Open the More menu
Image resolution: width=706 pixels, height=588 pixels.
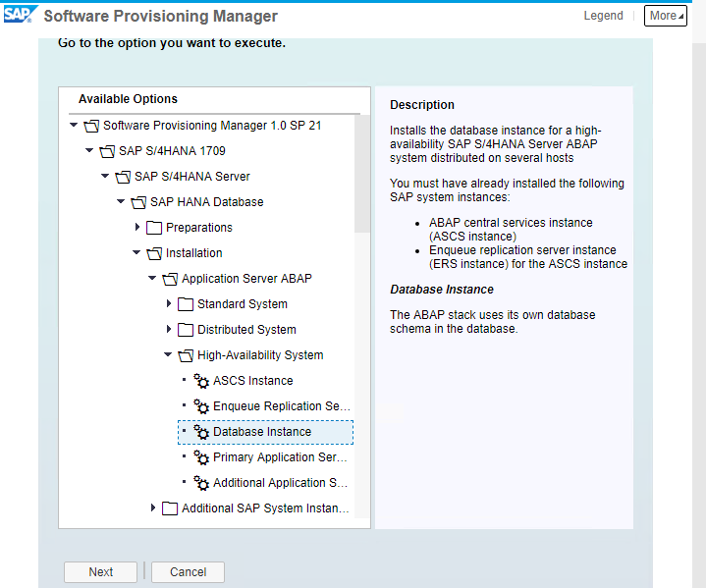point(665,16)
